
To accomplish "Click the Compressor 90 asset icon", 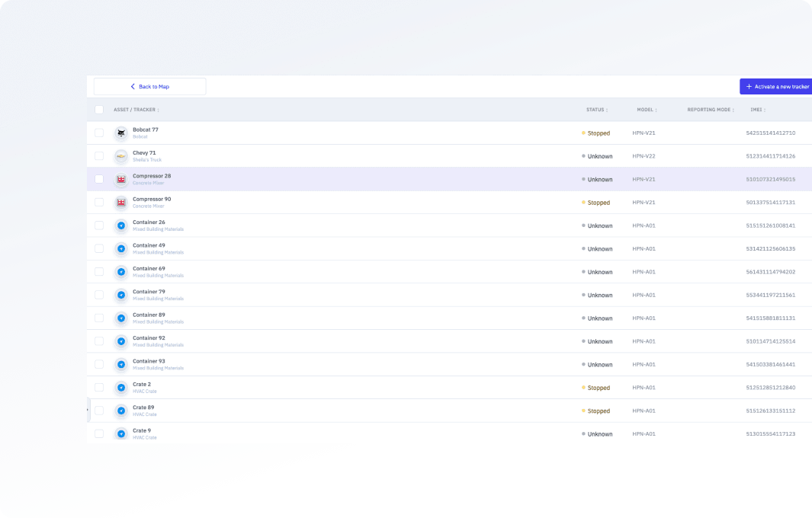I will [x=121, y=203].
